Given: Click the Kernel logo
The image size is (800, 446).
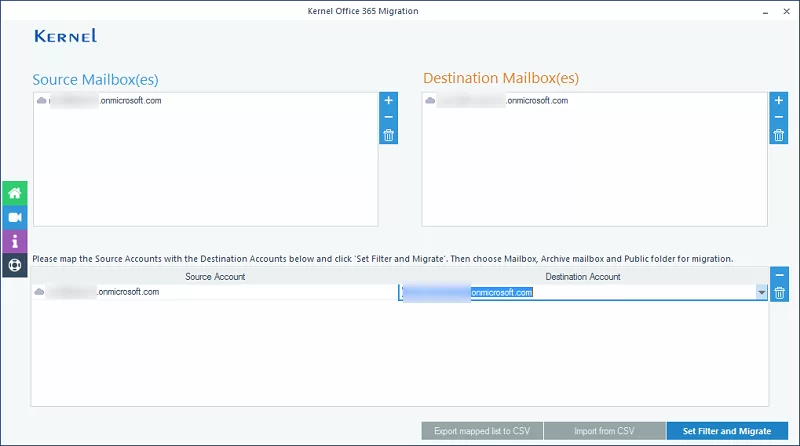Looking at the screenshot, I should [65, 36].
